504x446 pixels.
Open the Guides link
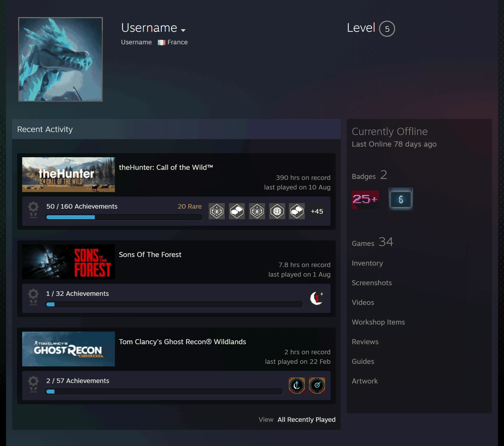[x=363, y=361]
